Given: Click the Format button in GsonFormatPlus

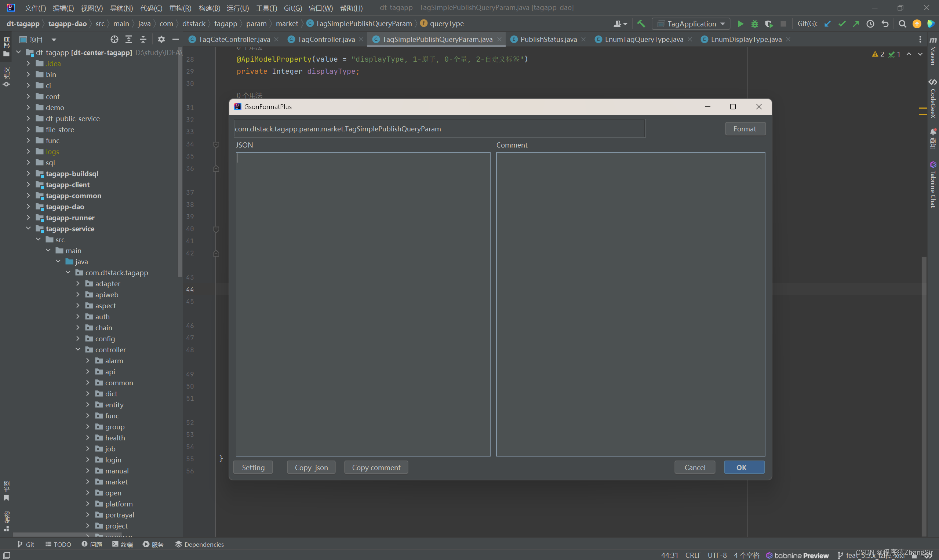Looking at the screenshot, I should pos(745,129).
